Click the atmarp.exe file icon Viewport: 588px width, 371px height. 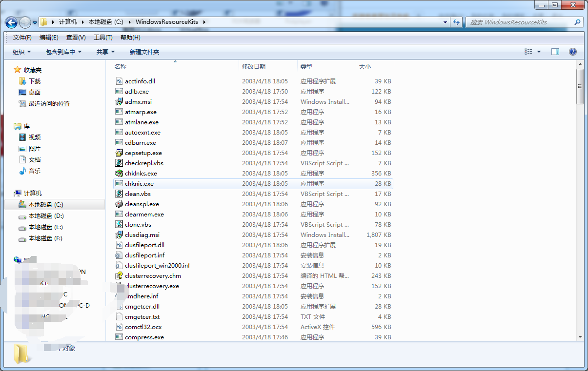tap(119, 112)
